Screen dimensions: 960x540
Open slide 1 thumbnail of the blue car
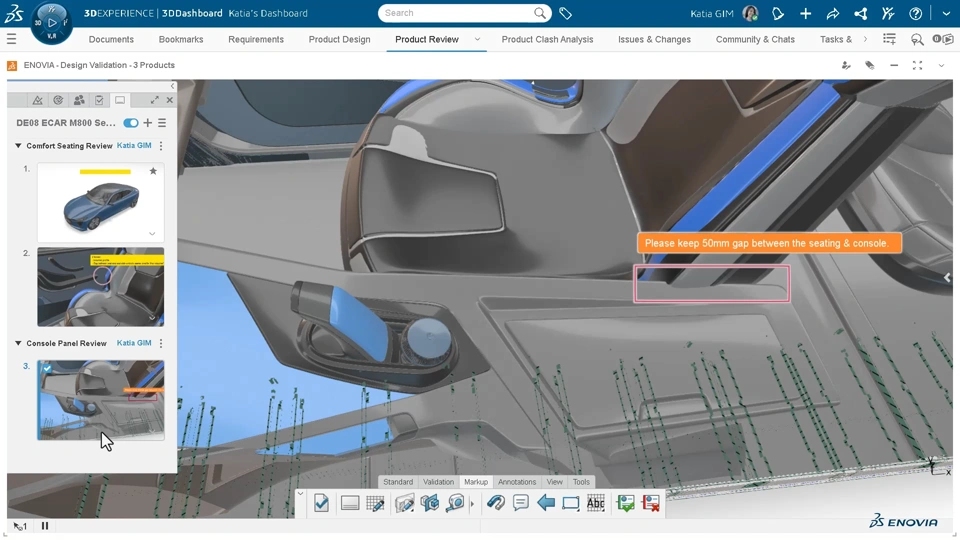click(x=100, y=203)
